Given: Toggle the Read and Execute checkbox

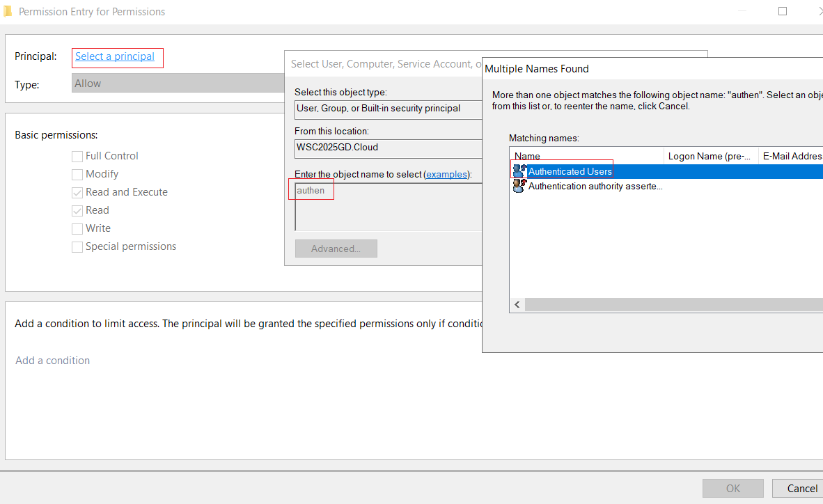Looking at the screenshot, I should pos(77,193).
